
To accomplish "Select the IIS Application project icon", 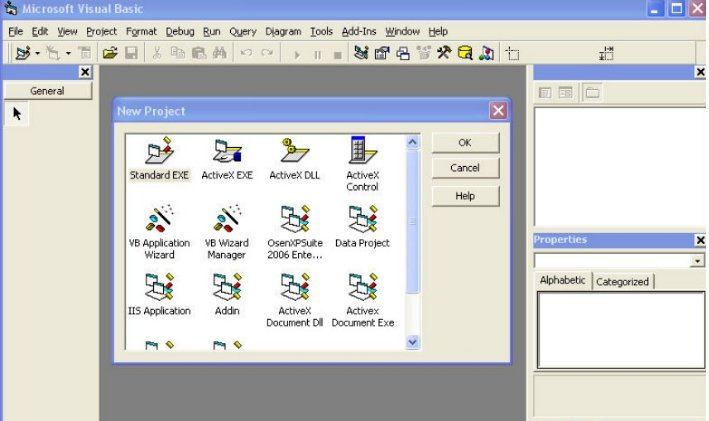I will [x=159, y=287].
